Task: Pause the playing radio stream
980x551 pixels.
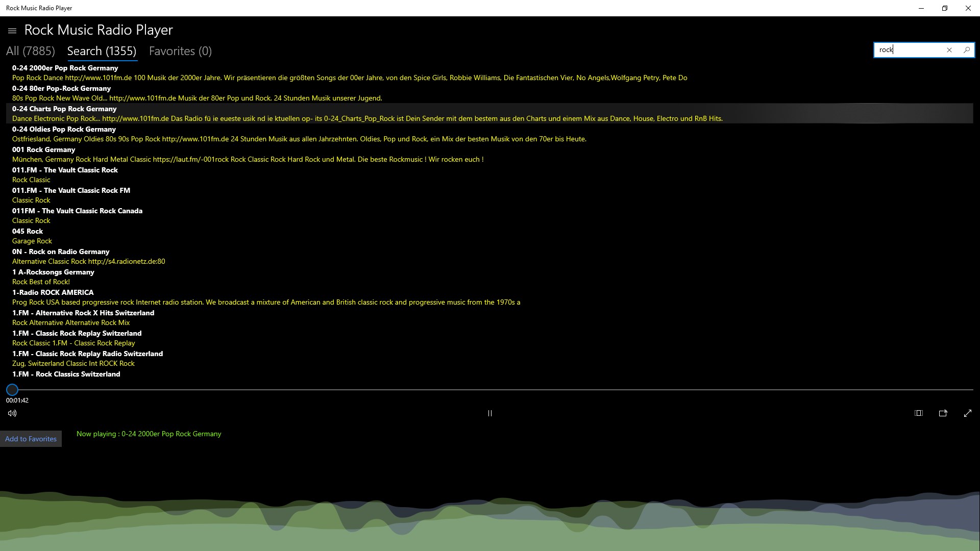Action: pyautogui.click(x=489, y=413)
